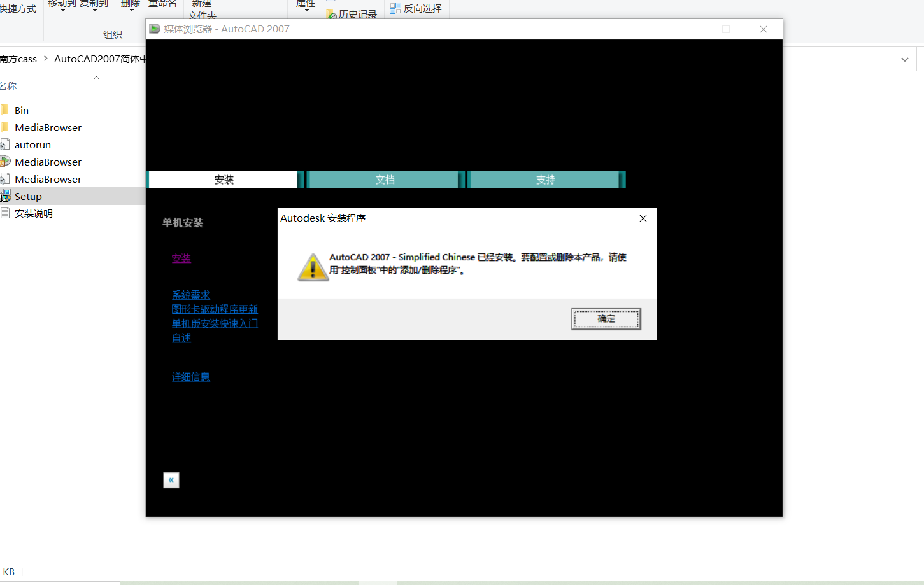Open the 删除 dropdown in ribbon
The width and height of the screenshot is (924, 585).
click(131, 5)
